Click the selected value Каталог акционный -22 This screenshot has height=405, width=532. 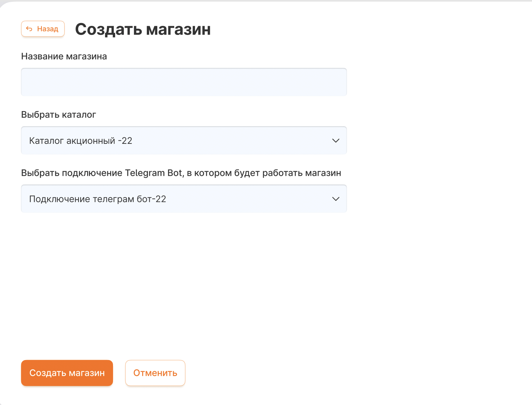(x=81, y=141)
